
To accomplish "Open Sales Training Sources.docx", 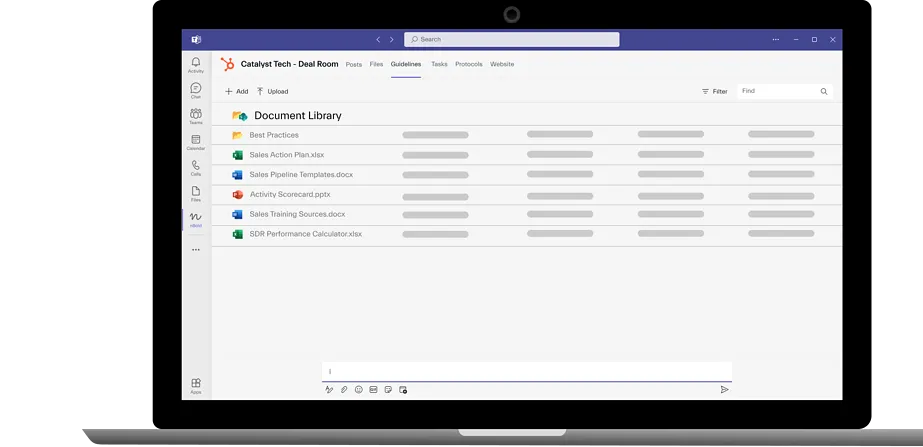I will [x=297, y=214].
